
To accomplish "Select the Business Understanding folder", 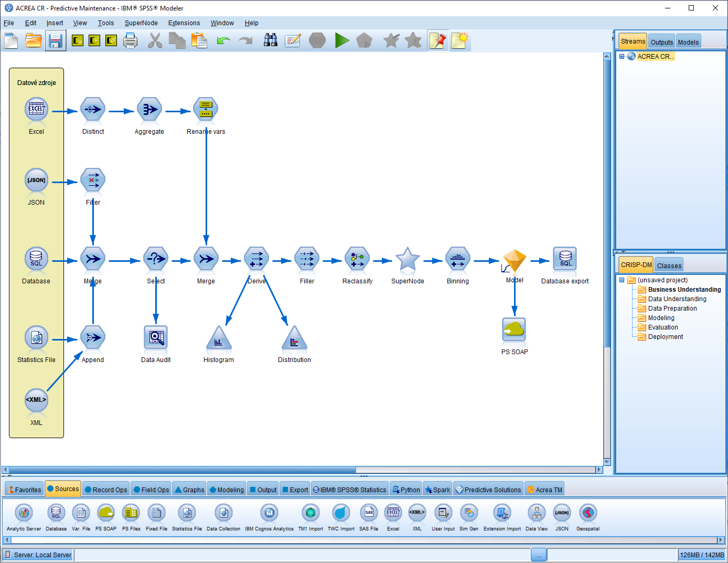I will pos(679,290).
